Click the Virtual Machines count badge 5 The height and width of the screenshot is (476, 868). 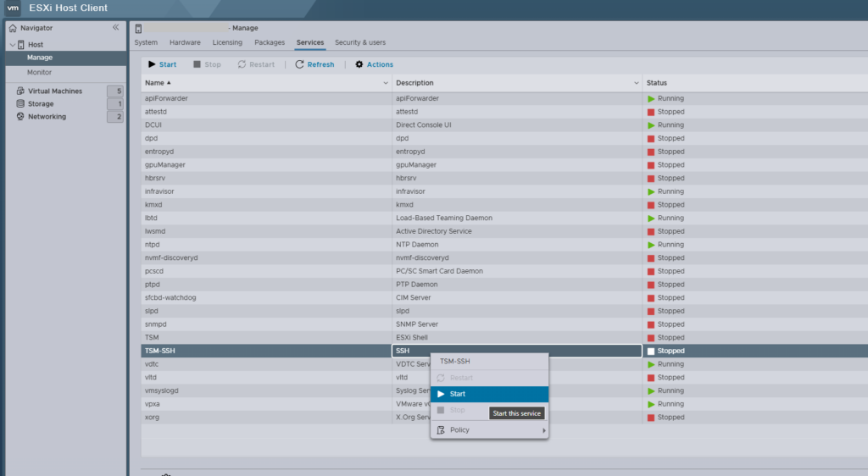point(115,91)
